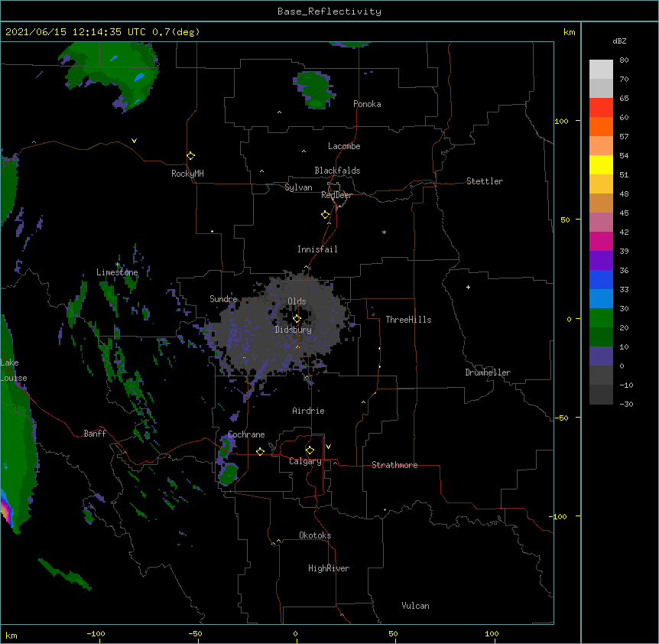The height and width of the screenshot is (644, 659).
Task: Select the yellow radar-site diamond between Olds and Didsbury
Action: coord(297,318)
